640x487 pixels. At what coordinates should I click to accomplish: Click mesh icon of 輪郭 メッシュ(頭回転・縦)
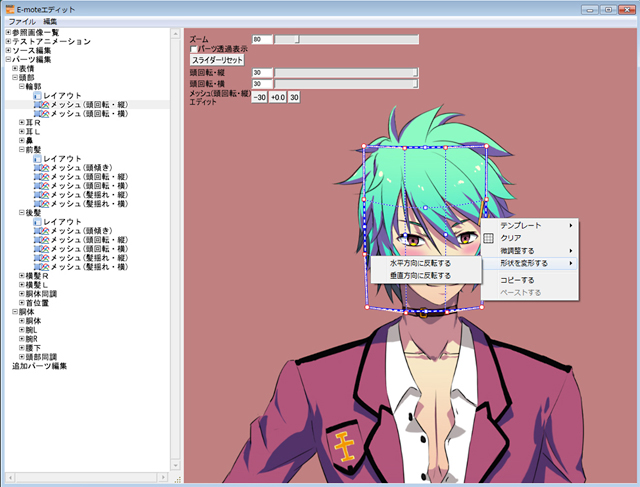(41, 105)
